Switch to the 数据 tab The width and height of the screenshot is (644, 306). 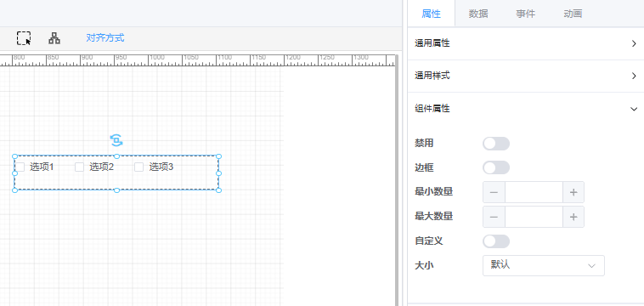point(478,14)
